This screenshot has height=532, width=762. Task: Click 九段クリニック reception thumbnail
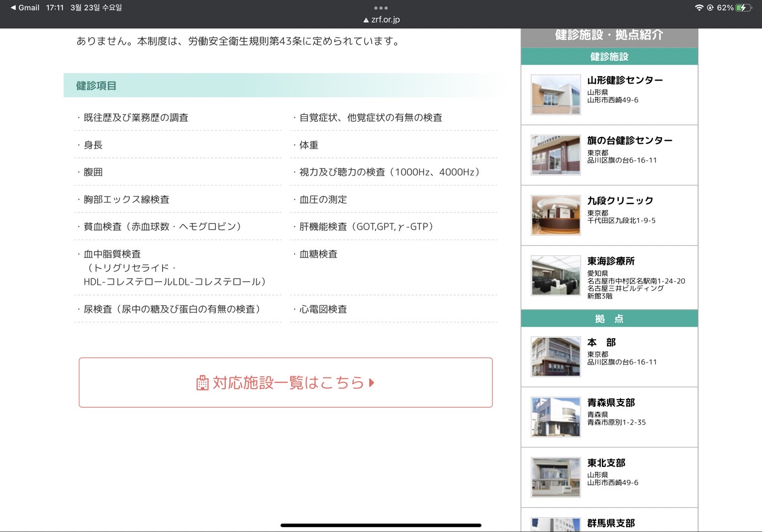[556, 215]
